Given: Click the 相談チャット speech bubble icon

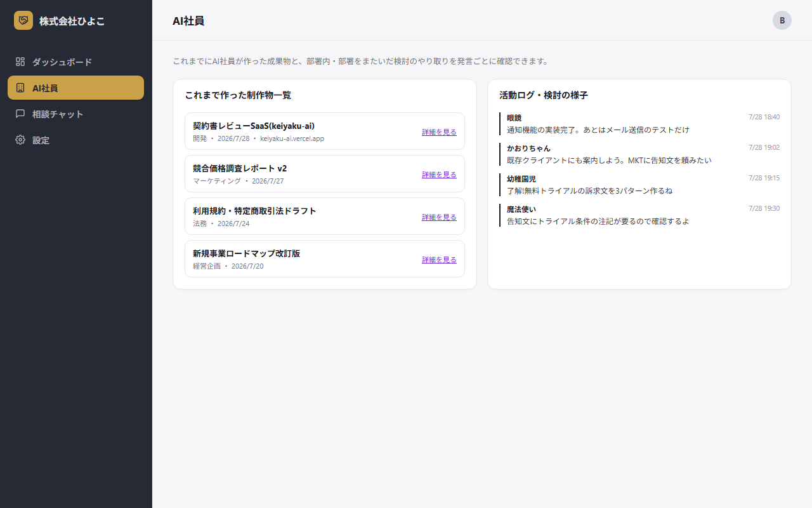Looking at the screenshot, I should coord(20,114).
